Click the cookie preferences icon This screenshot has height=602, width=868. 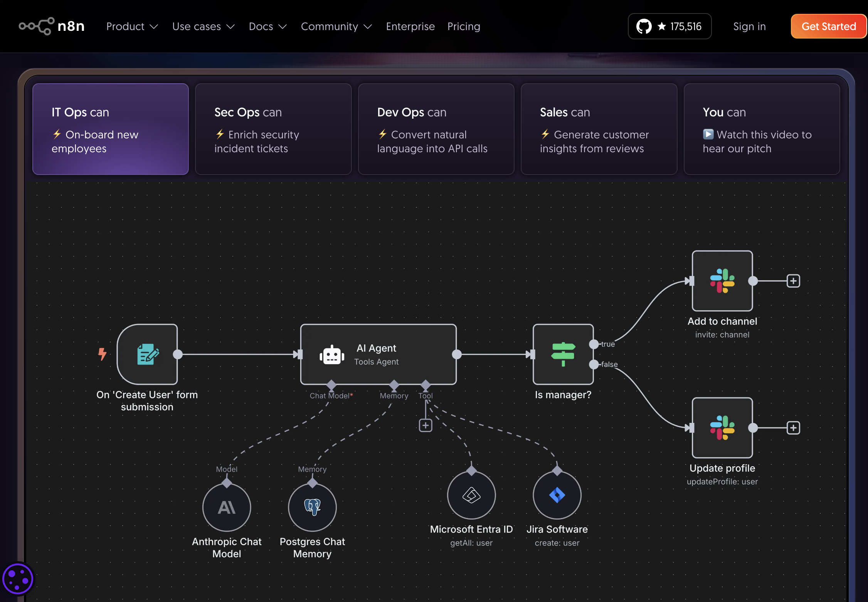coord(18,578)
